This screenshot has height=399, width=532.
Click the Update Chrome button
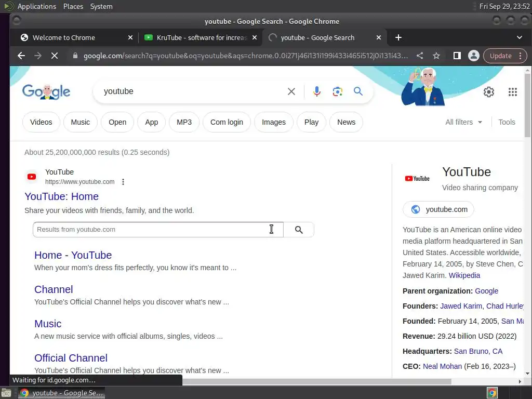[x=500, y=56]
